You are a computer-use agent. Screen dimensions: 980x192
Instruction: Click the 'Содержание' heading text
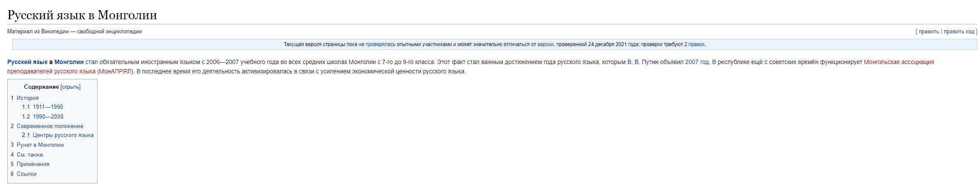pyautogui.click(x=41, y=87)
